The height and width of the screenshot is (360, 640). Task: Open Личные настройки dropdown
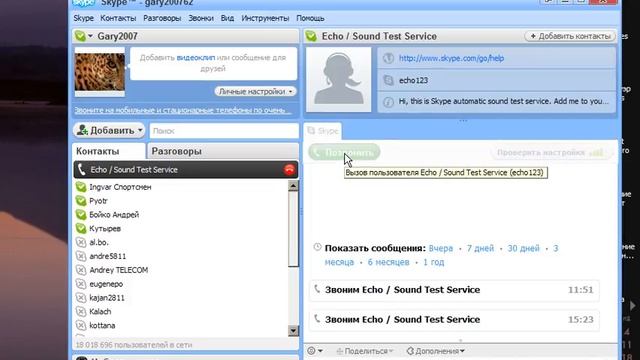tap(255, 91)
